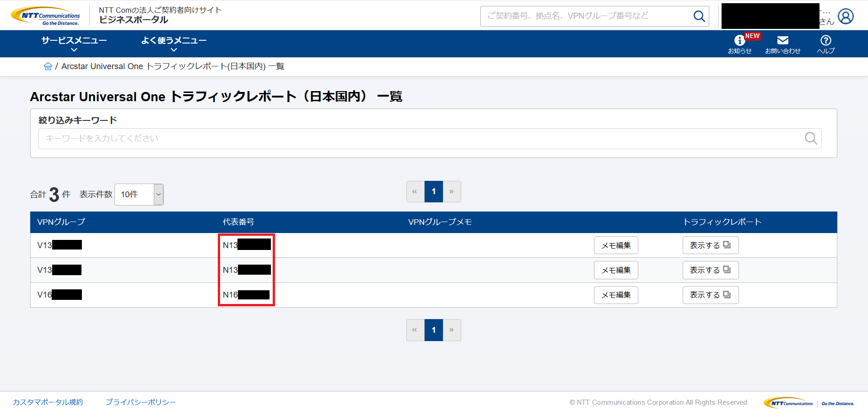Open the プライバシーポリシー footer link
This screenshot has width=868, height=418.
coord(141,402)
